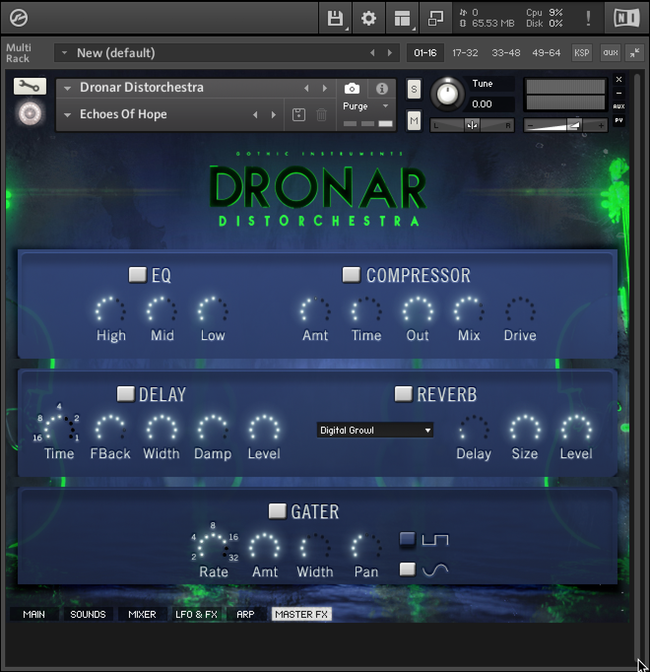Screen dimensions: 650x672
Task: Click the Kontakt logo icon
Action: tap(18, 18)
